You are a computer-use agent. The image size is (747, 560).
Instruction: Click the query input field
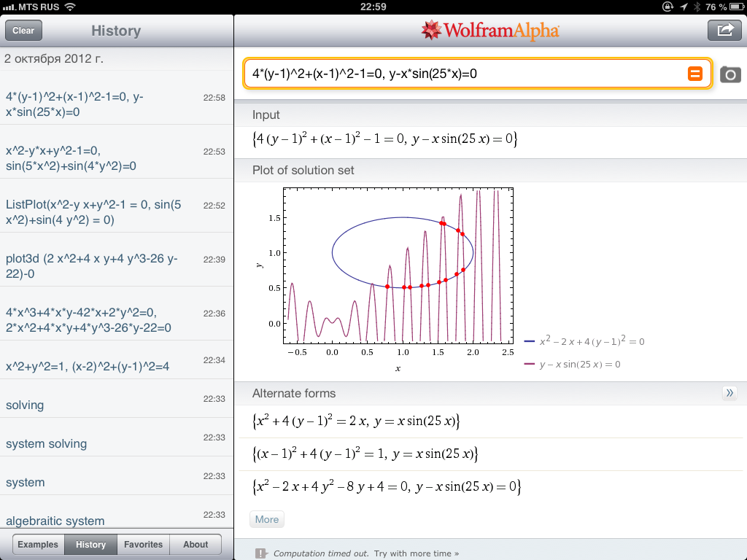[x=464, y=74]
